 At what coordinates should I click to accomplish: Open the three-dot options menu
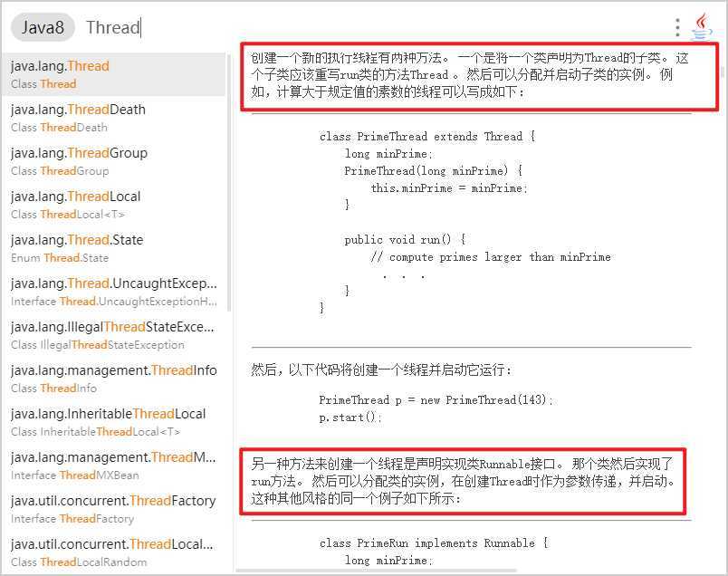tap(678, 27)
